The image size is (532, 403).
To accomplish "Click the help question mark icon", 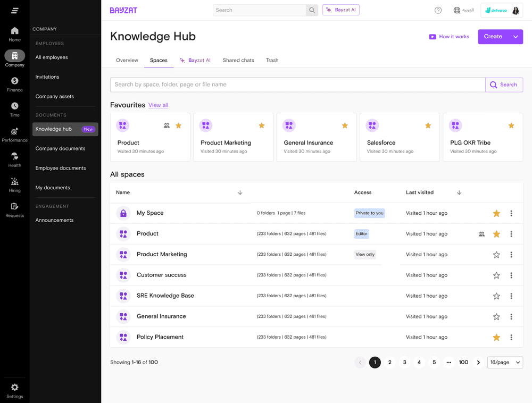I will tap(438, 10).
